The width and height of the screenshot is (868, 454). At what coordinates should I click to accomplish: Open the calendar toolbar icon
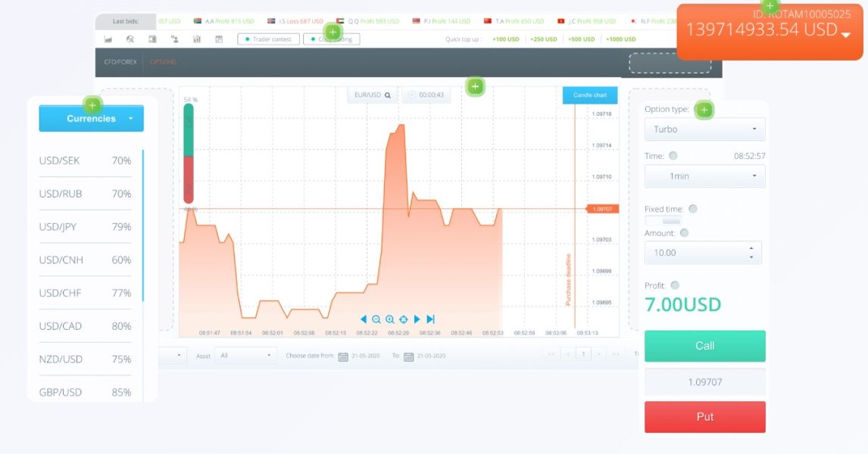pos(219,39)
